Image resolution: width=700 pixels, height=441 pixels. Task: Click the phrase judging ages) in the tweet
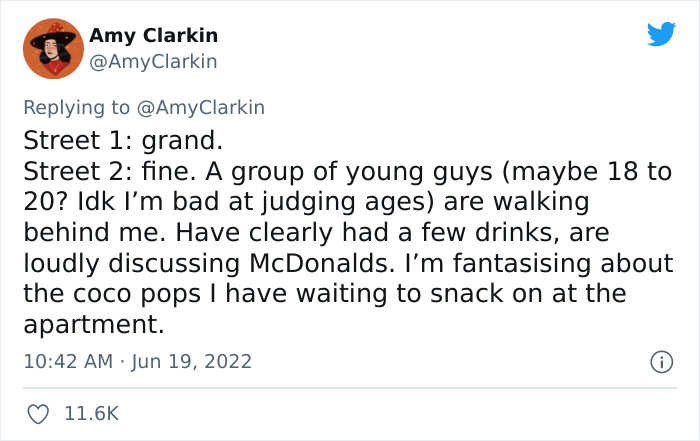(x=347, y=202)
